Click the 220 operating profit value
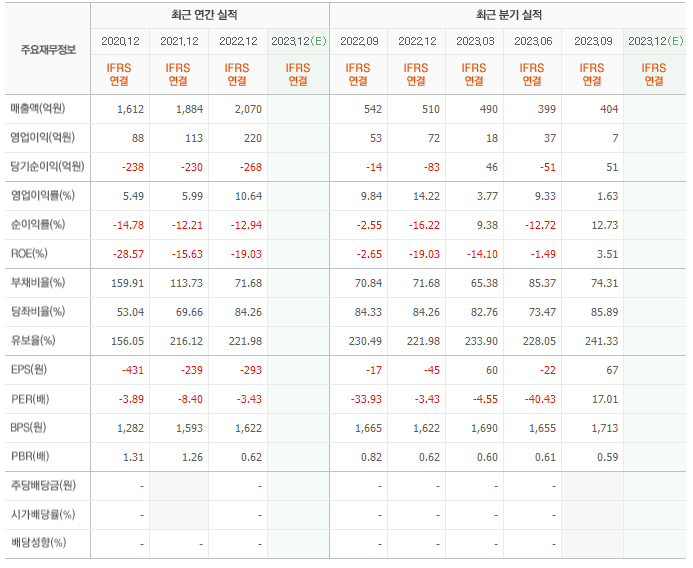693x568 pixels. click(253, 138)
